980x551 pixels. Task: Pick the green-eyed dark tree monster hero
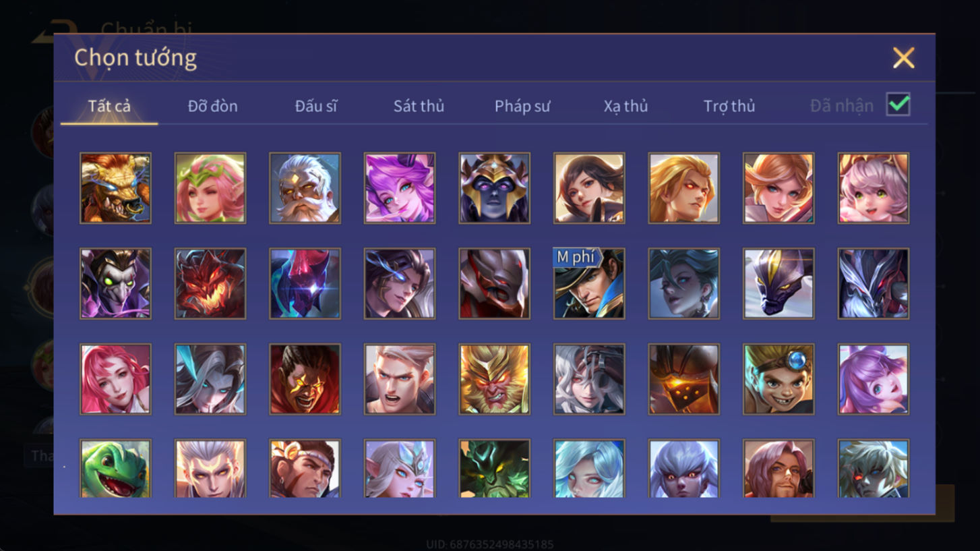coord(494,469)
